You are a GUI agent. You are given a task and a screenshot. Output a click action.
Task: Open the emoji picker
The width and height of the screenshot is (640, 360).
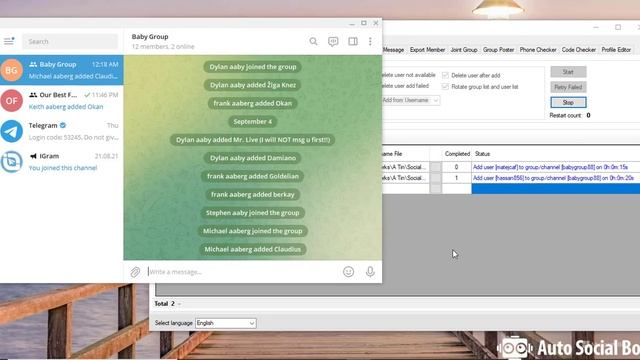pos(348,272)
